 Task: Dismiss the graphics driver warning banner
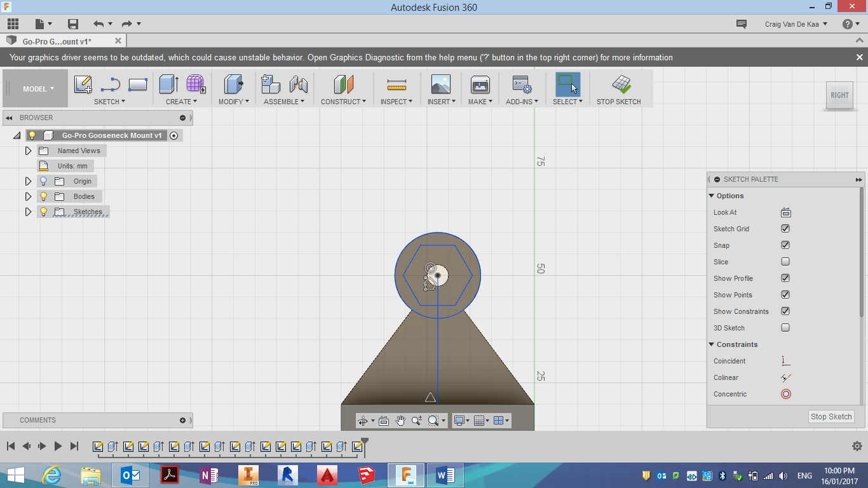coord(859,57)
